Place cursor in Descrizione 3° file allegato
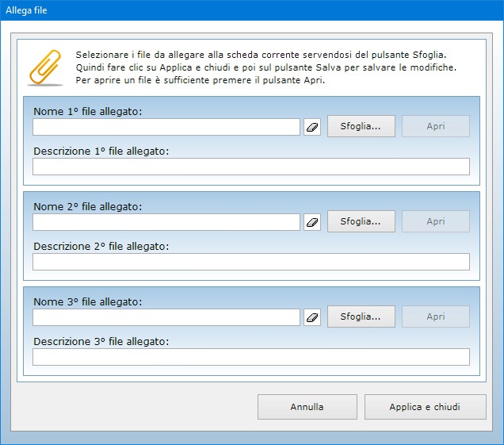 click(250, 357)
